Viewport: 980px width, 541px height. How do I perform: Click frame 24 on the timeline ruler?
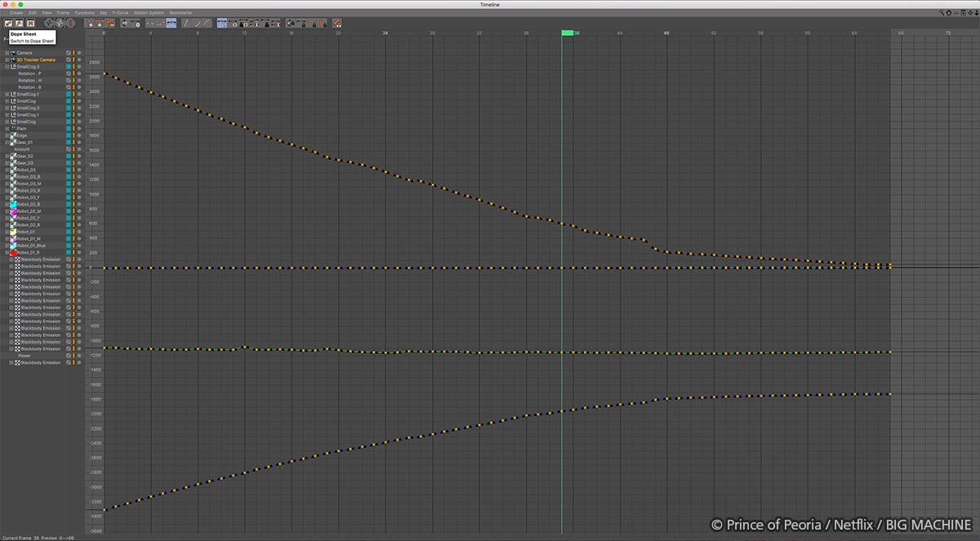(x=385, y=33)
